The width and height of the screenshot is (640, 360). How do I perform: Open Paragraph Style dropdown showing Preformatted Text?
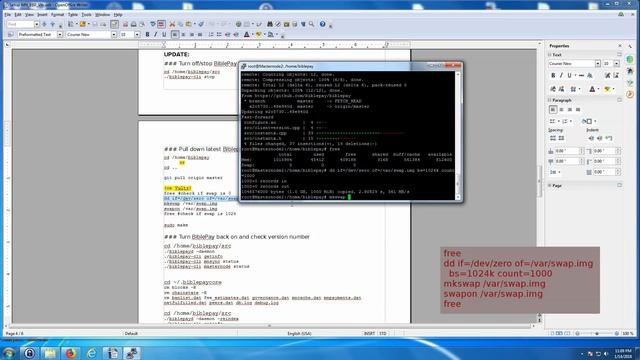[x=60, y=35]
